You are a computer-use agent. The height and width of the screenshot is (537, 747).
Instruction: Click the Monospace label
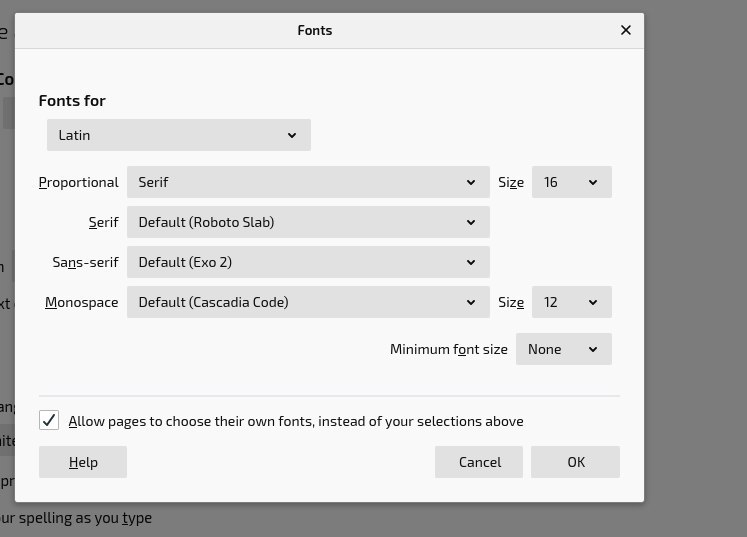coord(81,303)
